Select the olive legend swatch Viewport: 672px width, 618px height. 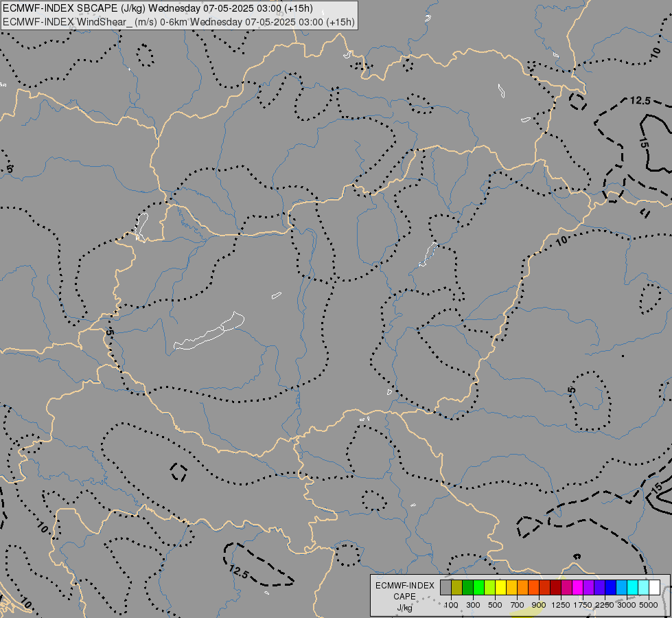pyautogui.click(x=457, y=588)
